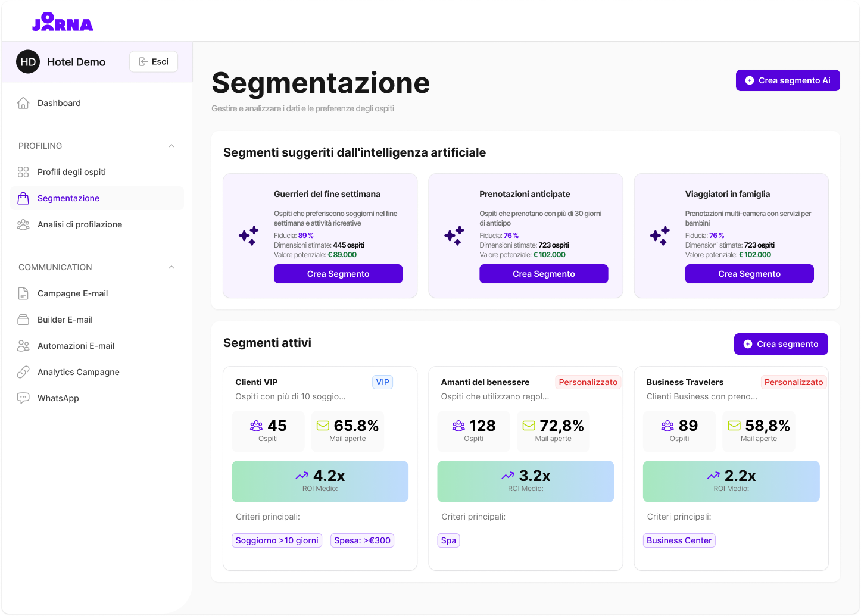Click the Crea segmento Ai button
861x616 pixels.
[787, 80]
